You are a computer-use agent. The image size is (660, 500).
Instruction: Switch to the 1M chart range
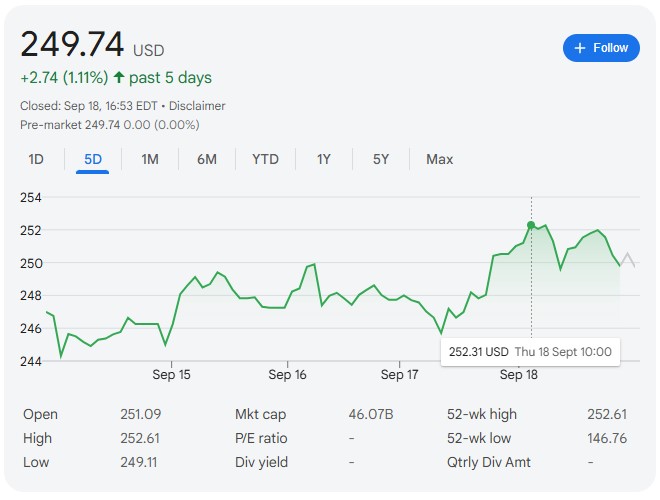pos(150,159)
